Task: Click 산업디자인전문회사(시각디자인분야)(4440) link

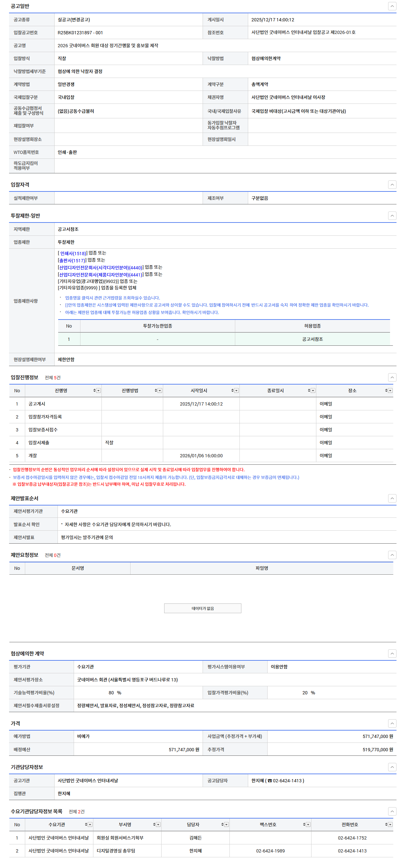Action: point(100,267)
